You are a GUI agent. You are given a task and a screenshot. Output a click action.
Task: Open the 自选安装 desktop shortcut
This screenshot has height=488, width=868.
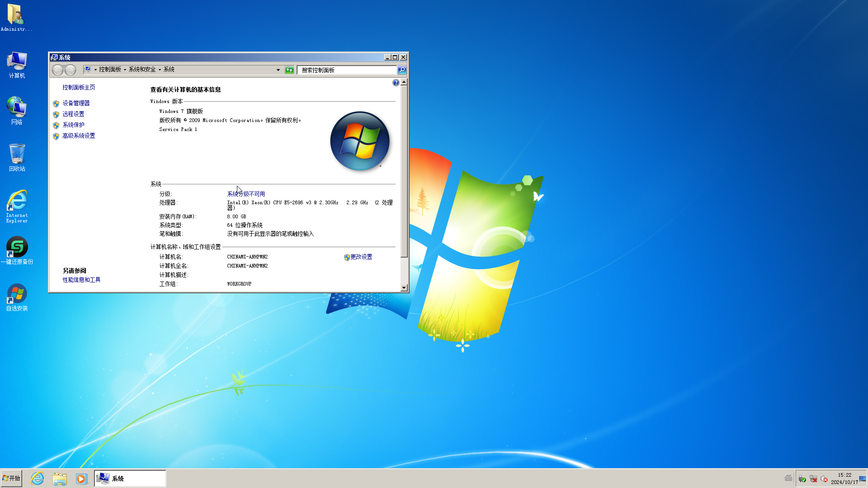click(17, 297)
